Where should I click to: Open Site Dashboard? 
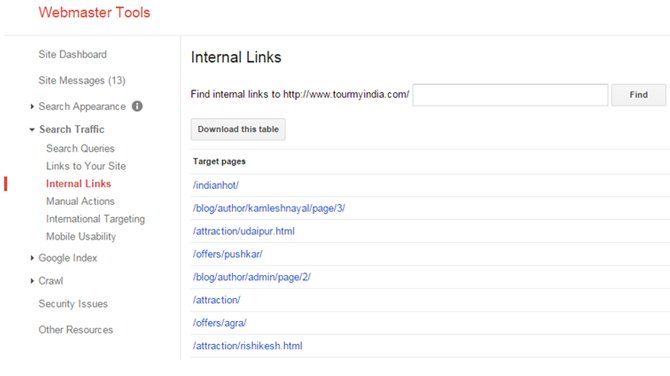coord(73,54)
